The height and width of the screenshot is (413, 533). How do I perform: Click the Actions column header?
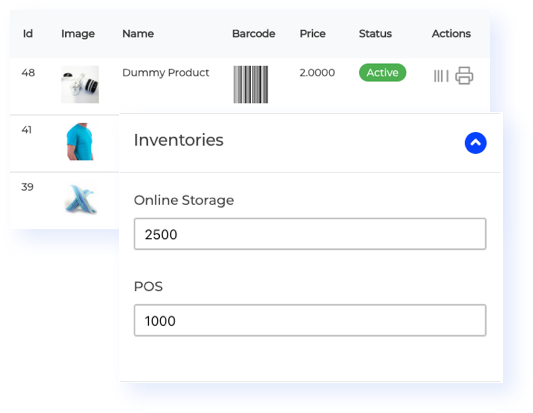[x=451, y=34]
